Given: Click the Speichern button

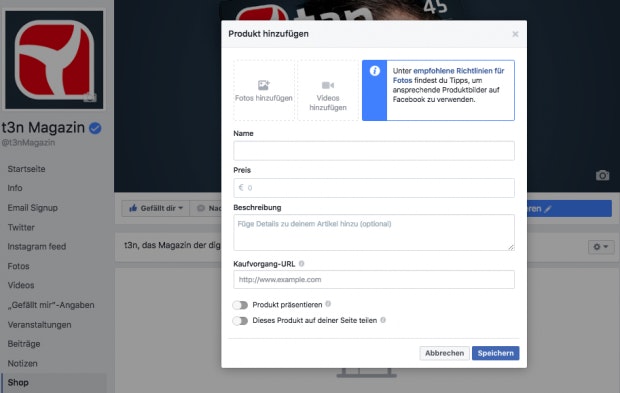Looking at the screenshot, I should (495, 353).
